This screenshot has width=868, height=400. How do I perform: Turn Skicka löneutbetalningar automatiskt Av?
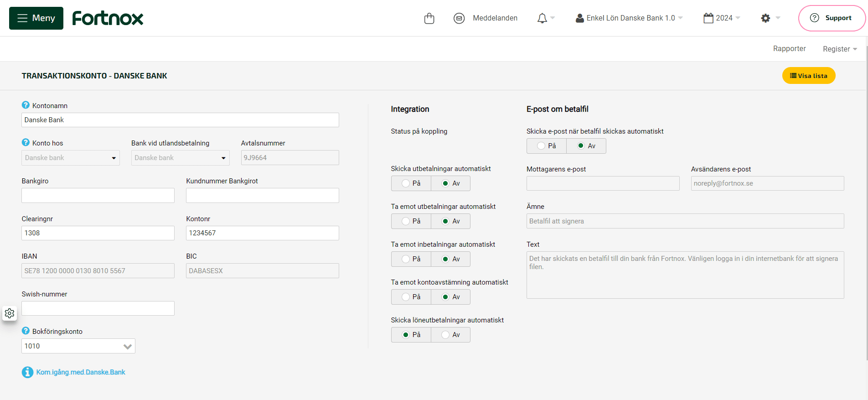(450, 335)
